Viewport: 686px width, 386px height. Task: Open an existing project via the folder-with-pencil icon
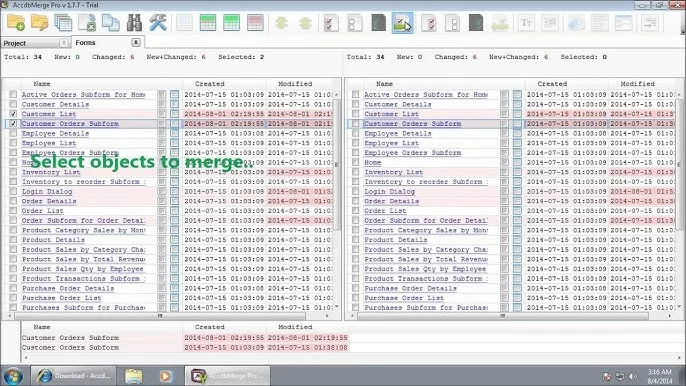coord(39,22)
